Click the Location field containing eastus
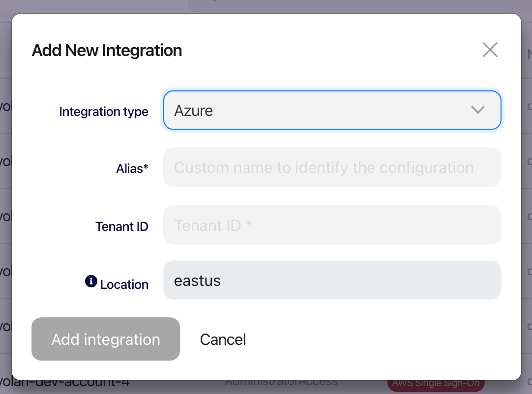 tap(332, 281)
